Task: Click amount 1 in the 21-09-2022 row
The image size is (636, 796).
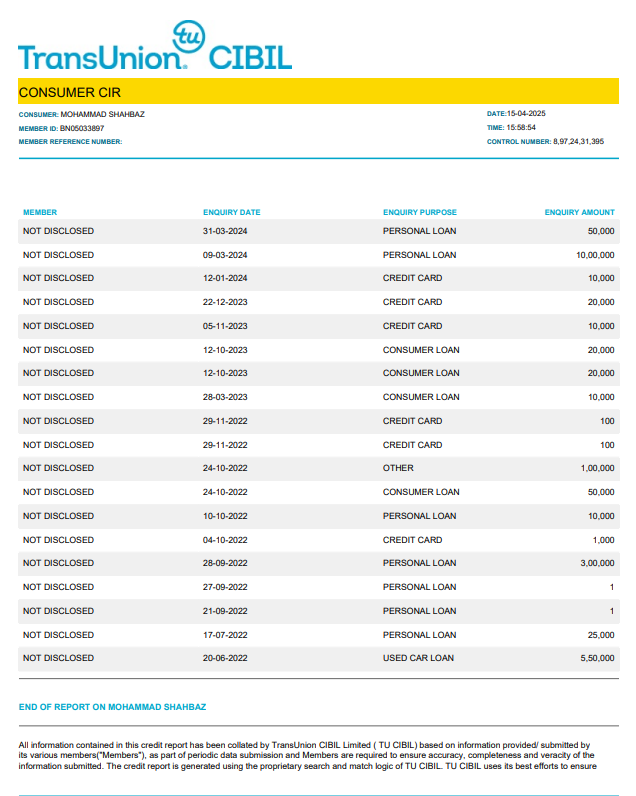Action: pos(612,611)
